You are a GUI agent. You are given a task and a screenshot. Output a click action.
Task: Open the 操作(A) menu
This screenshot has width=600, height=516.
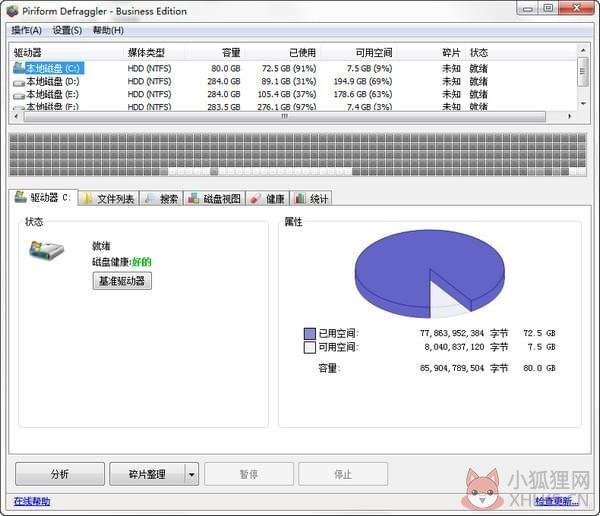(x=26, y=30)
